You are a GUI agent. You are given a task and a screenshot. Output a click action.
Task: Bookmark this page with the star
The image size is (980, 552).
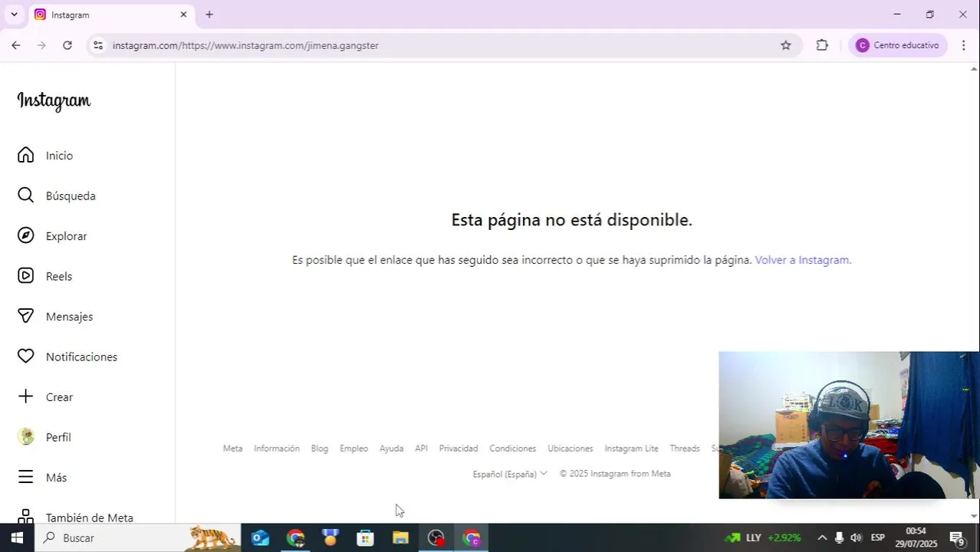(786, 45)
